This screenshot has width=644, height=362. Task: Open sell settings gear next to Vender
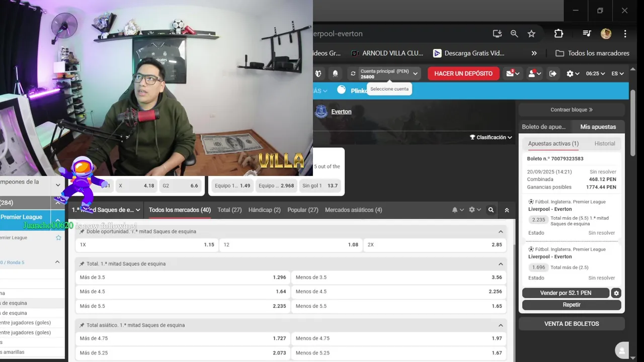pyautogui.click(x=616, y=293)
